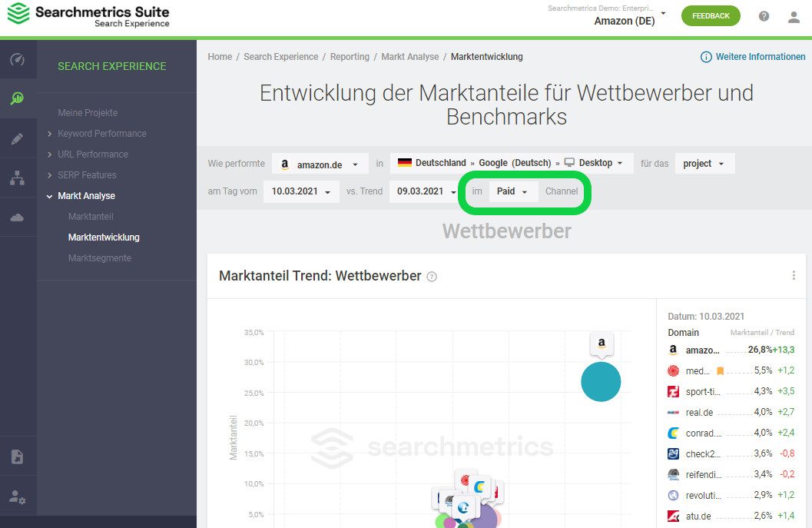
Task: Click the sport-ti... domain favicon
Action: [x=673, y=392]
